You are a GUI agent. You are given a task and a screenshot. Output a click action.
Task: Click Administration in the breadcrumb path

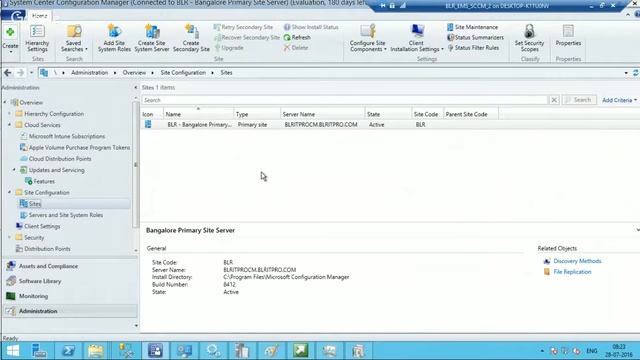click(x=89, y=73)
